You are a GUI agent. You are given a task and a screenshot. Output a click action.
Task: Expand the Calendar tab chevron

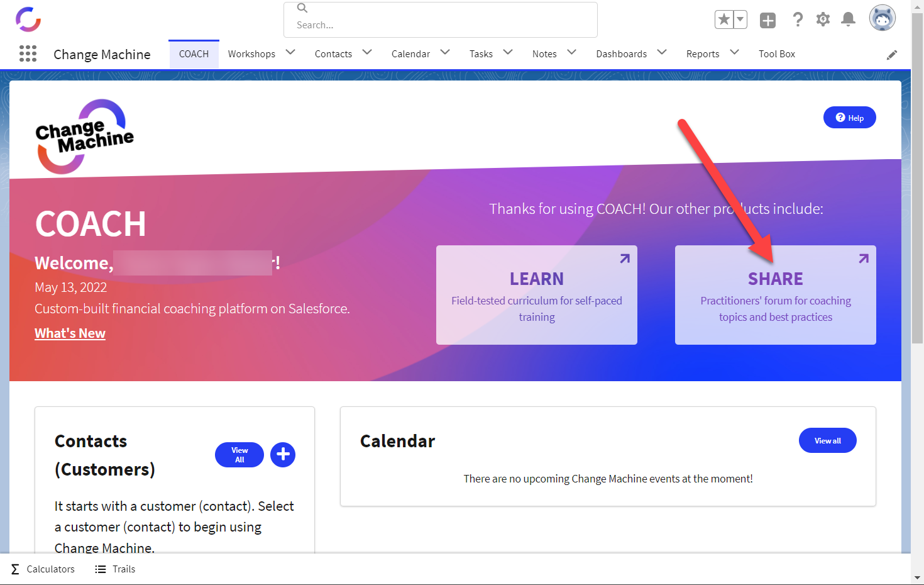pyautogui.click(x=445, y=52)
